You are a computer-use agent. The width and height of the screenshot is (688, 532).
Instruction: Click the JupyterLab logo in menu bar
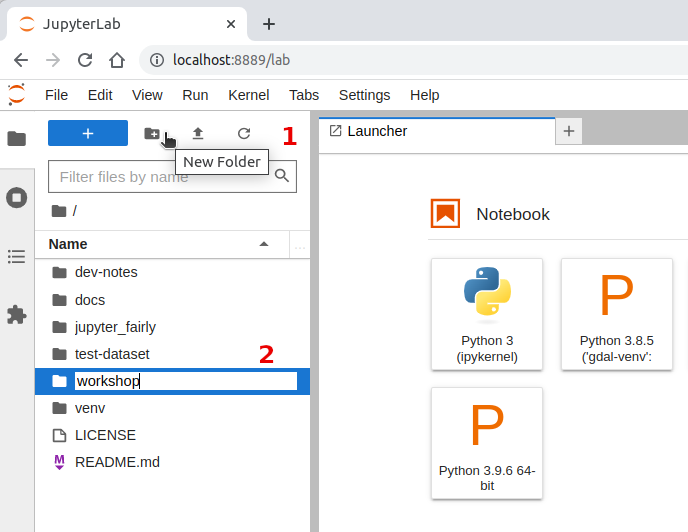17,94
